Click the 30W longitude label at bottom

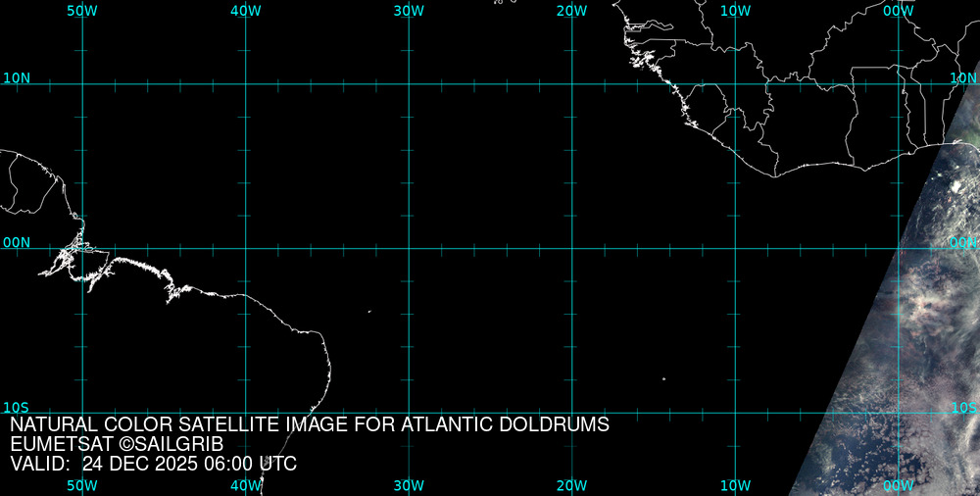click(409, 485)
